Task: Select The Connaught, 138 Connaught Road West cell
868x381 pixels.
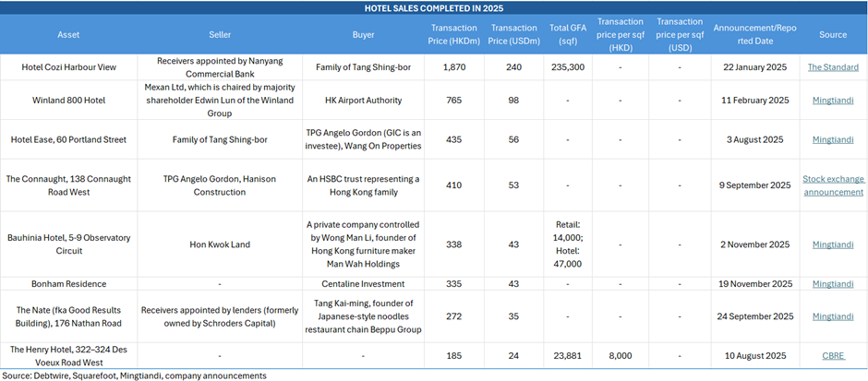Action: click(x=68, y=185)
